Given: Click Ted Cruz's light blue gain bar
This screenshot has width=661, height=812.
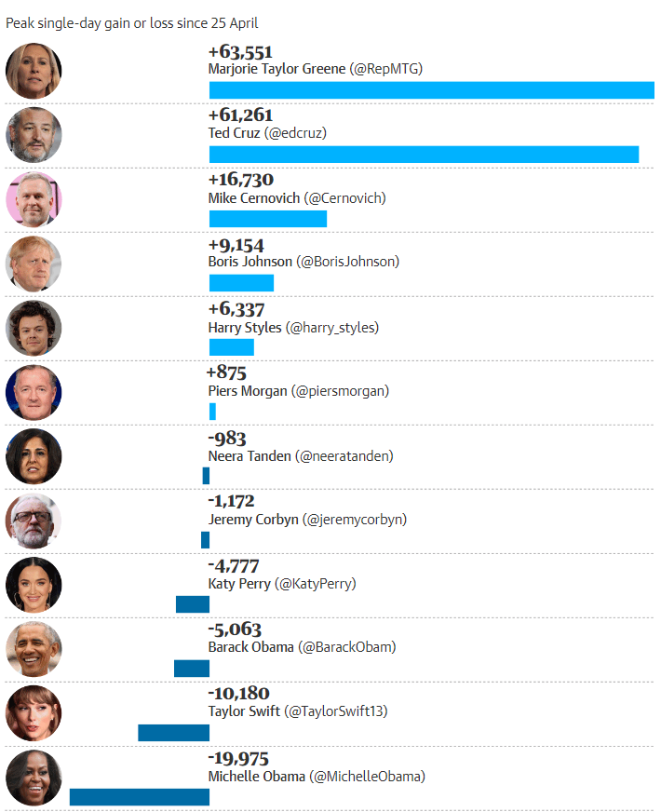Looking at the screenshot, I should click(x=424, y=155).
